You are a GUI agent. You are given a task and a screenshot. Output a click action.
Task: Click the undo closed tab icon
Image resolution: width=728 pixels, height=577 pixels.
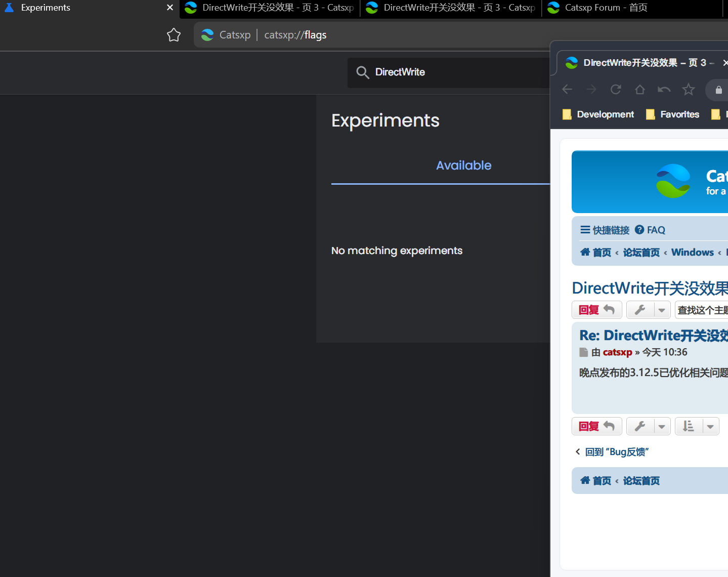tap(664, 90)
